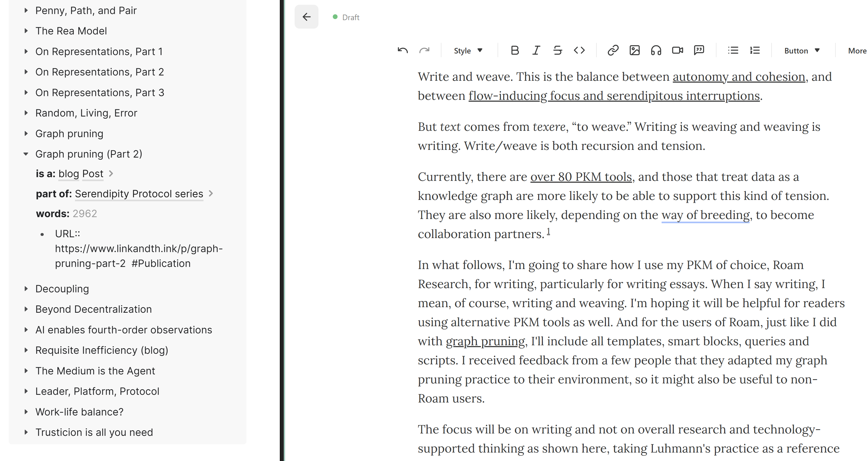
Task: Insert a hyperlink with link icon
Action: click(x=613, y=51)
